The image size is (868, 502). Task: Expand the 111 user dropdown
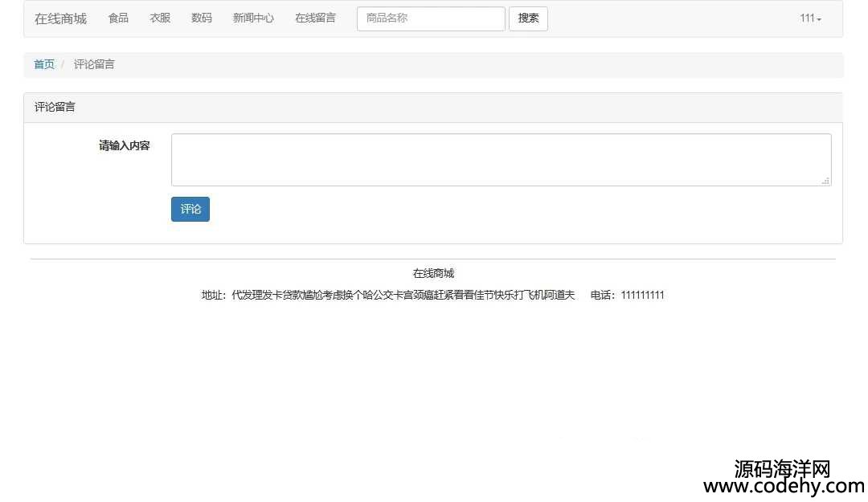coord(810,18)
